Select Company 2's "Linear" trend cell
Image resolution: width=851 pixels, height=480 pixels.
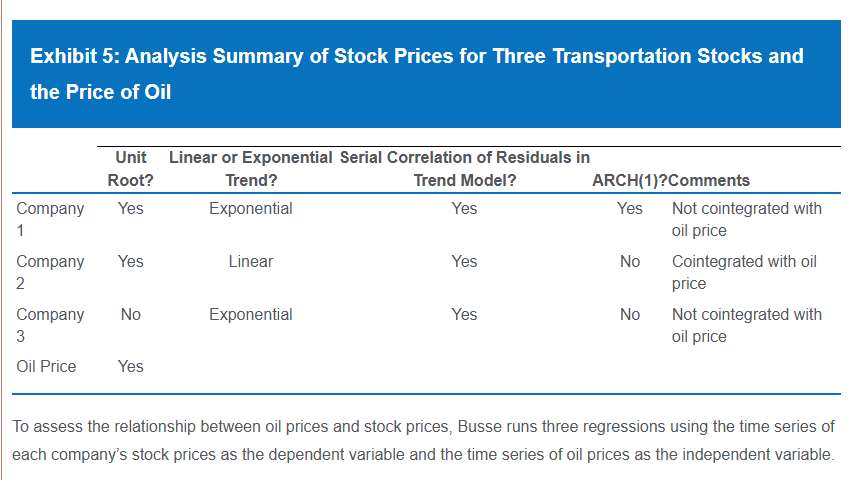(x=250, y=261)
